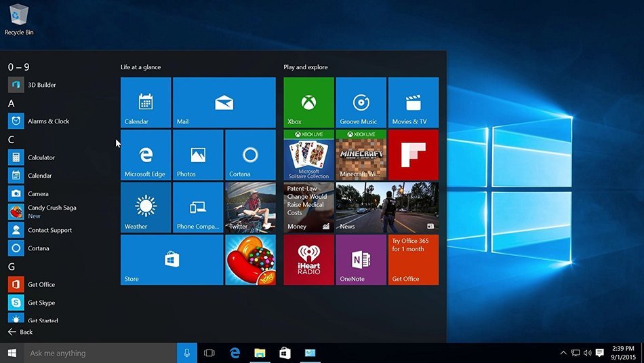Click the letter G section header
The image size is (644, 363).
[11, 267]
